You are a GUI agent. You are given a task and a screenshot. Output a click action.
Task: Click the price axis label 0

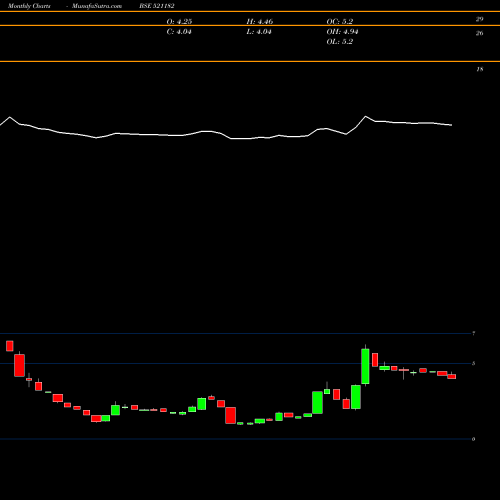point(474,439)
